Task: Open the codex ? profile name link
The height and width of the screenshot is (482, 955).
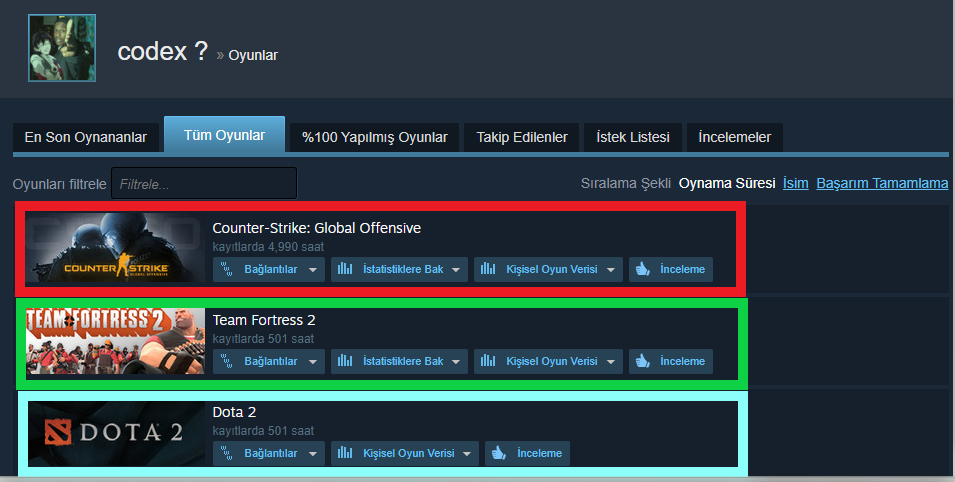Action: pyautogui.click(x=163, y=51)
